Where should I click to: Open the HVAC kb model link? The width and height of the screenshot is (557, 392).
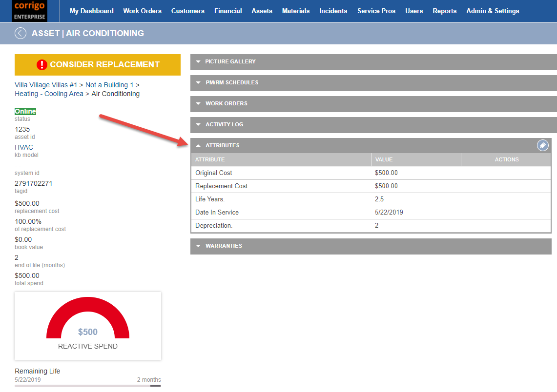click(24, 147)
